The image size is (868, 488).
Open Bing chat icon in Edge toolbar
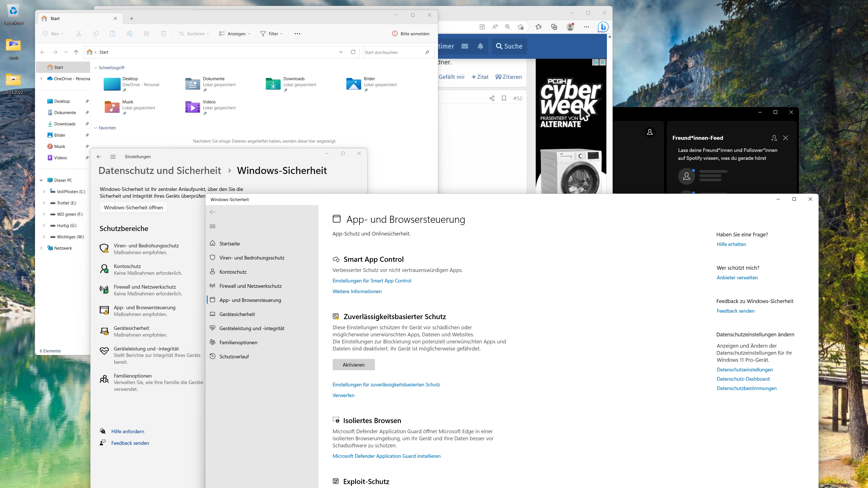click(x=603, y=27)
